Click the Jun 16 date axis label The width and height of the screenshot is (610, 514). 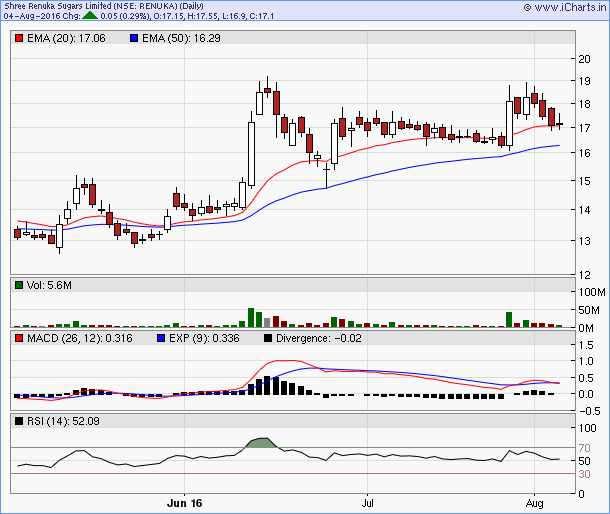click(x=184, y=503)
